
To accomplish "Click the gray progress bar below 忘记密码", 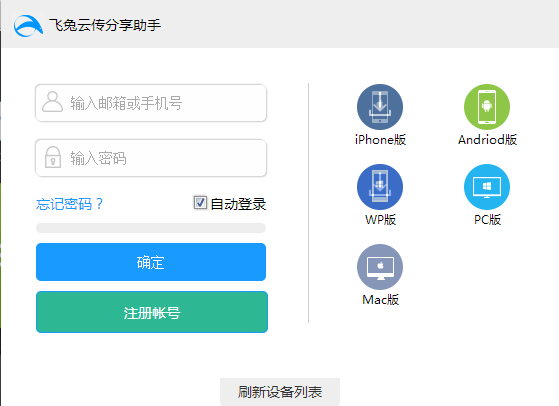I will 151,228.
